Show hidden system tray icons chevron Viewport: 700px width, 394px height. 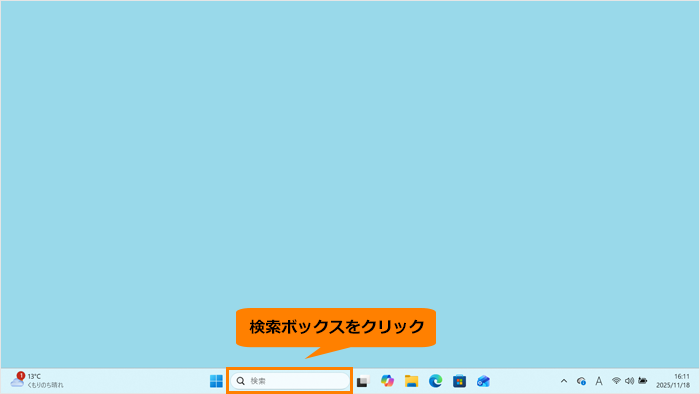coord(564,381)
